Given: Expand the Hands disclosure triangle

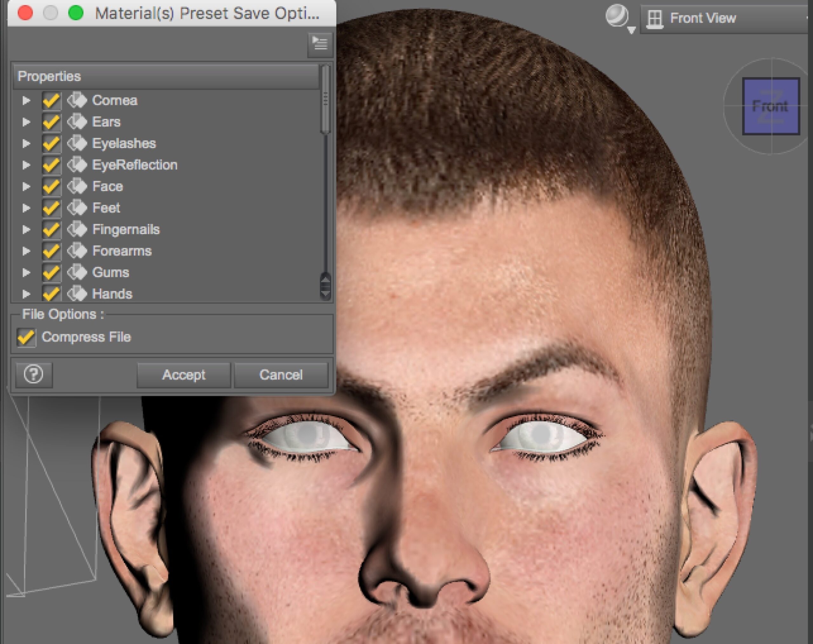Looking at the screenshot, I should 26,294.
